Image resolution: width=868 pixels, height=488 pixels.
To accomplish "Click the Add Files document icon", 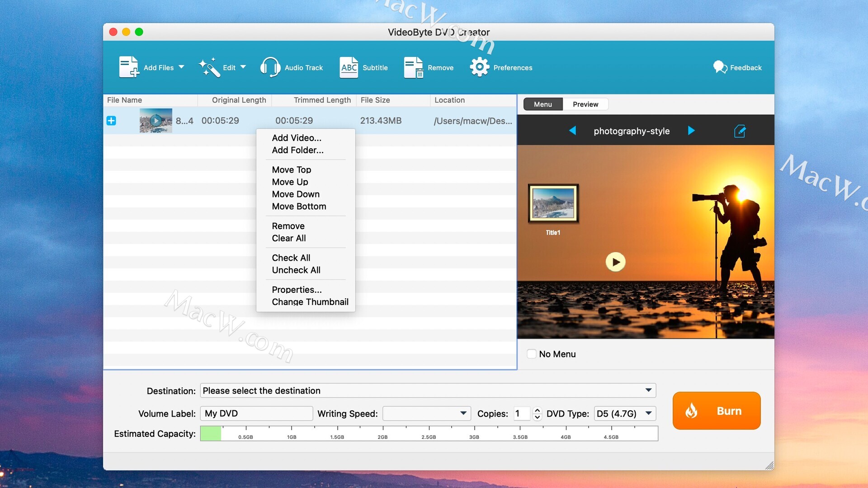I will point(128,67).
